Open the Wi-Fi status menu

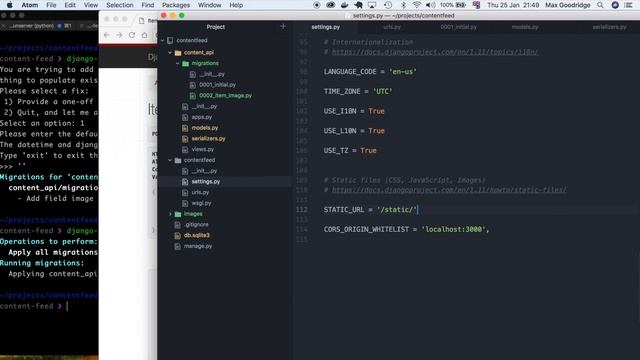(x=417, y=5)
